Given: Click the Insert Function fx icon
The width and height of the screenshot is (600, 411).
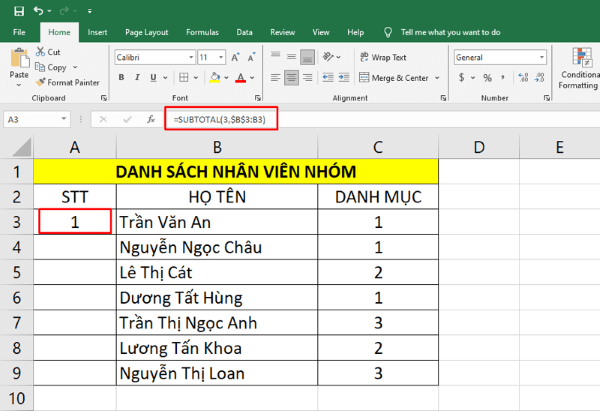Looking at the screenshot, I should 151,119.
